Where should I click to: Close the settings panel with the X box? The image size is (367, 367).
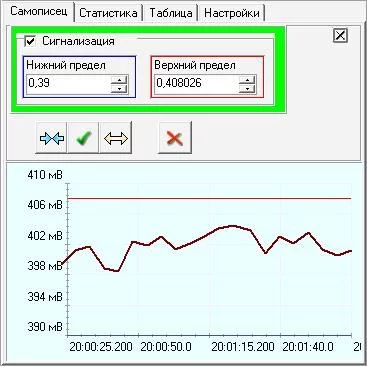click(340, 35)
